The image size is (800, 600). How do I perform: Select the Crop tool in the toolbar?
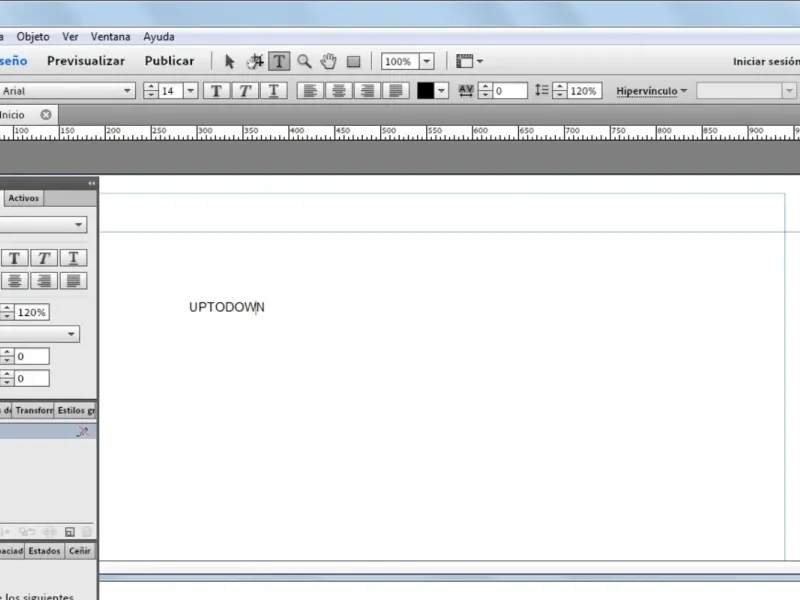(x=255, y=62)
